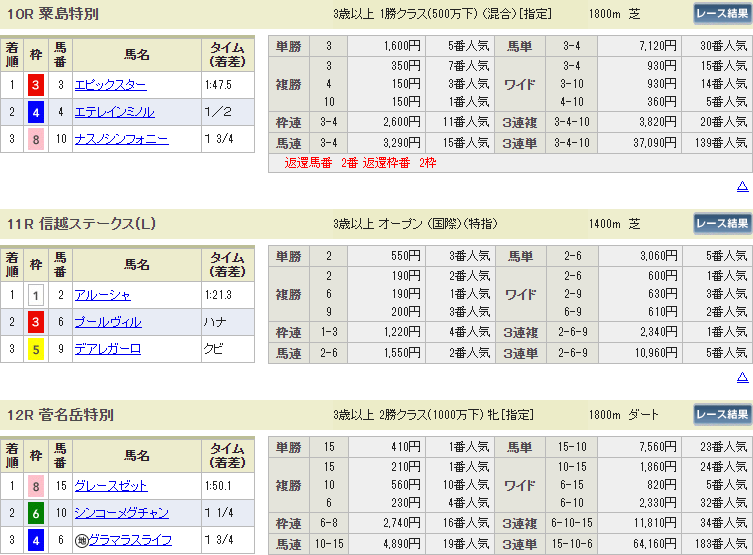753x555 pixels.
Task: Select the 12R 菅名岳特別 race title
Action: (x=60, y=414)
